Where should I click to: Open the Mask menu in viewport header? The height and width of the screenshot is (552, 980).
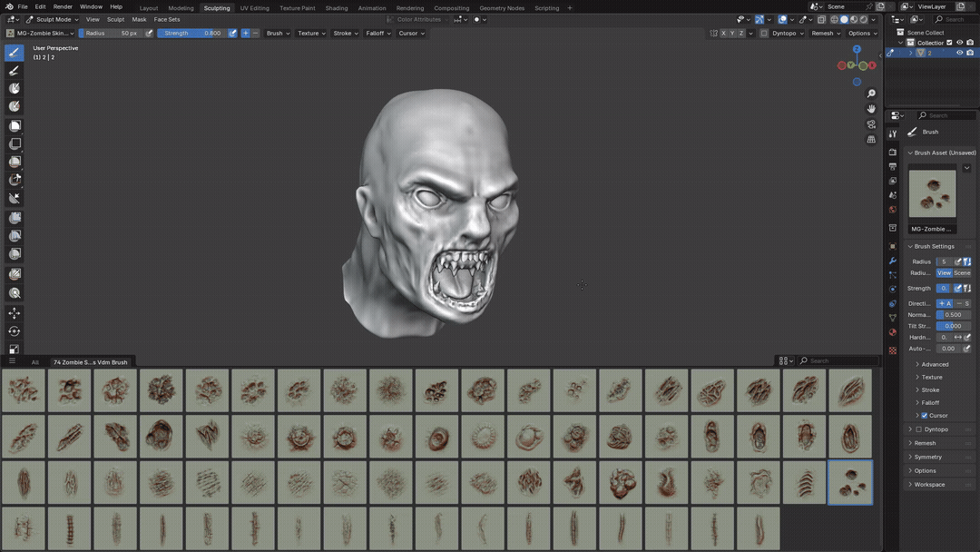coord(139,19)
